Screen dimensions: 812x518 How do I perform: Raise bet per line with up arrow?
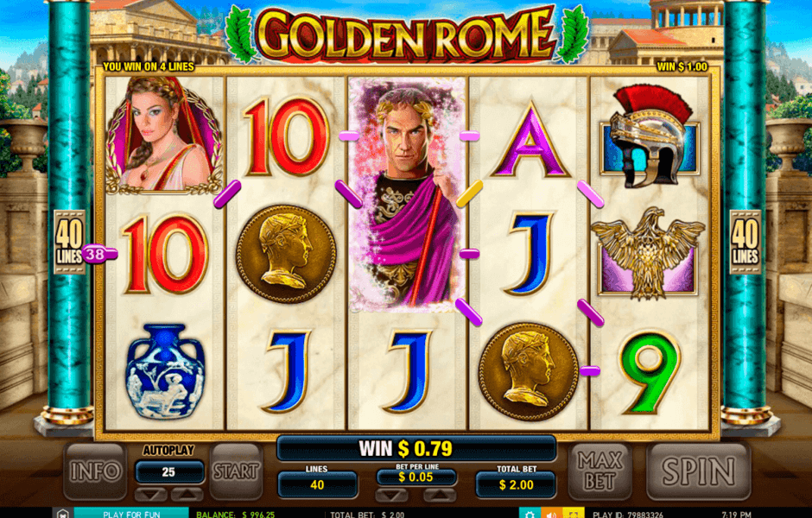(439, 496)
